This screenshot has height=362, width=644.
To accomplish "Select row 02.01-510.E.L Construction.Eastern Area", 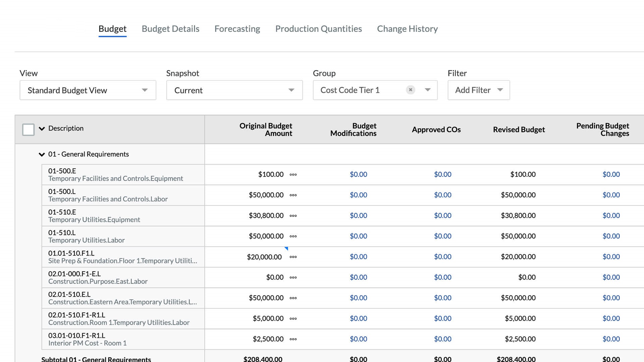I will 123,298.
